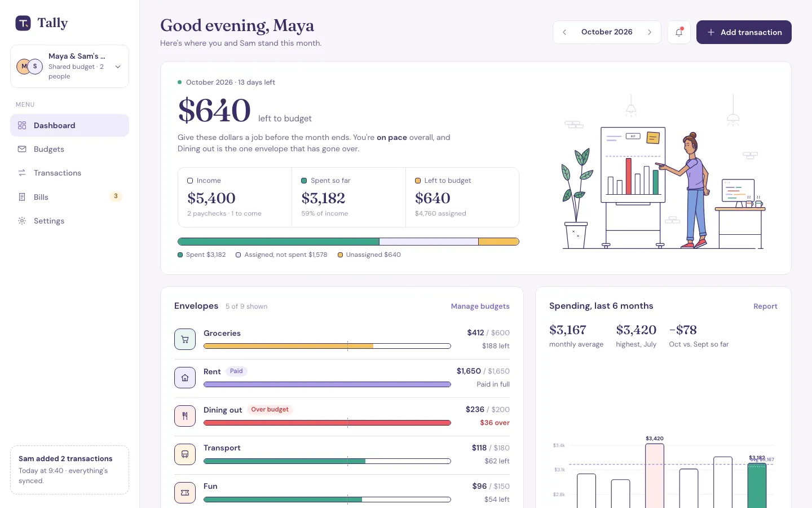Click the Groceries progress bar
The height and width of the screenshot is (508, 812).
tap(327, 346)
